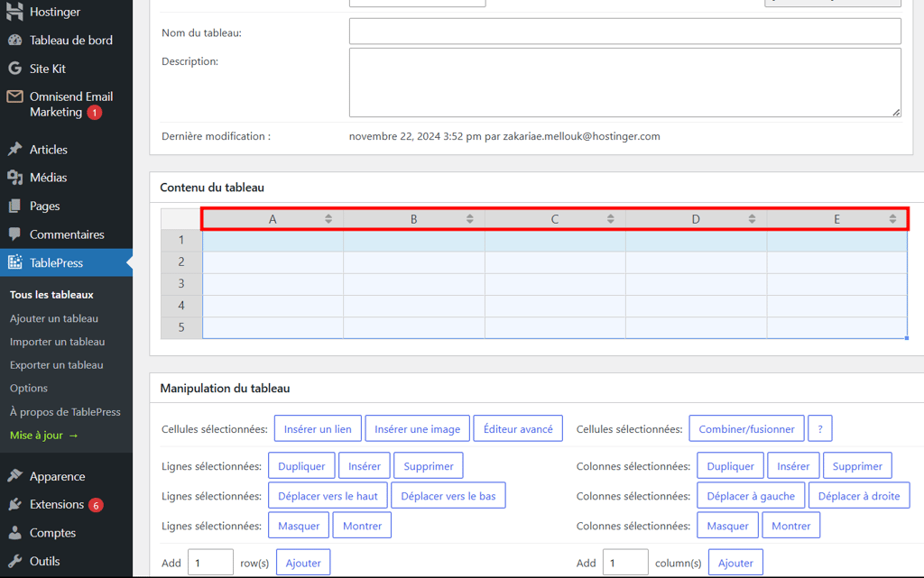Open Ajouter un tableau submenu
The image size is (924, 578).
[x=54, y=317]
